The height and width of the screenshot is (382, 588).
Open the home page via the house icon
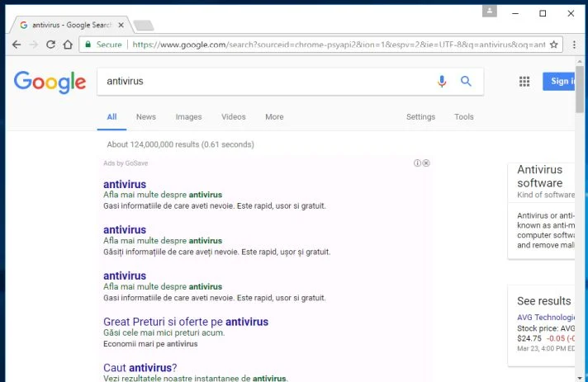[68, 45]
